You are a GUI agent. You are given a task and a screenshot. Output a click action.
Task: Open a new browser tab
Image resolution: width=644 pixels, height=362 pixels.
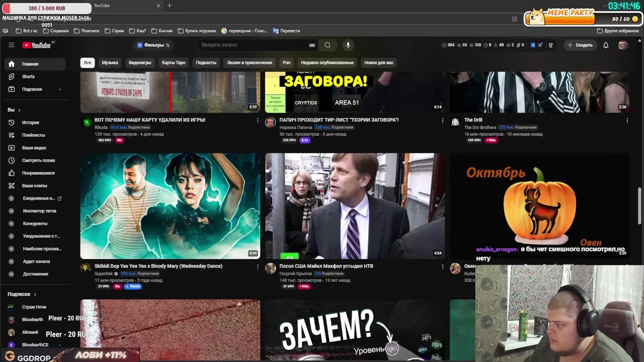coord(169,6)
